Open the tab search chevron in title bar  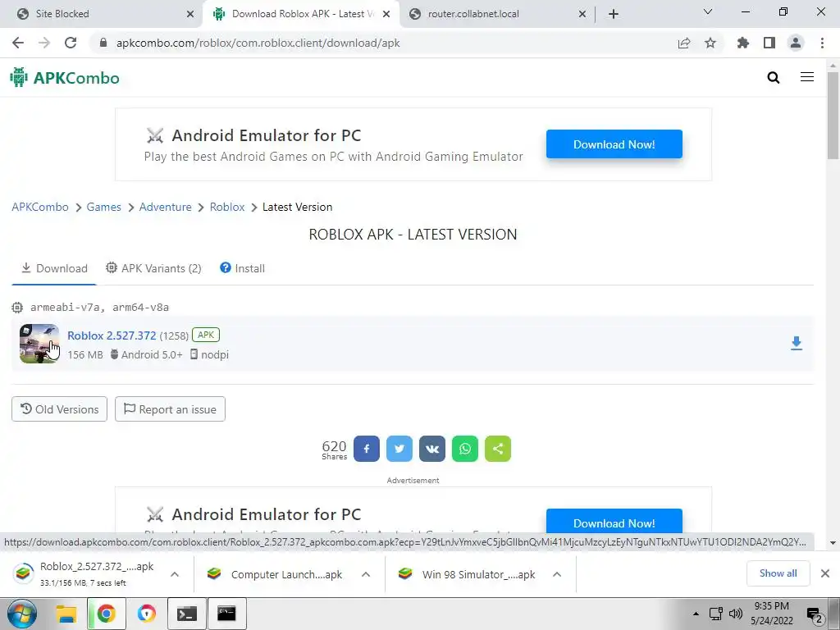[708, 11]
